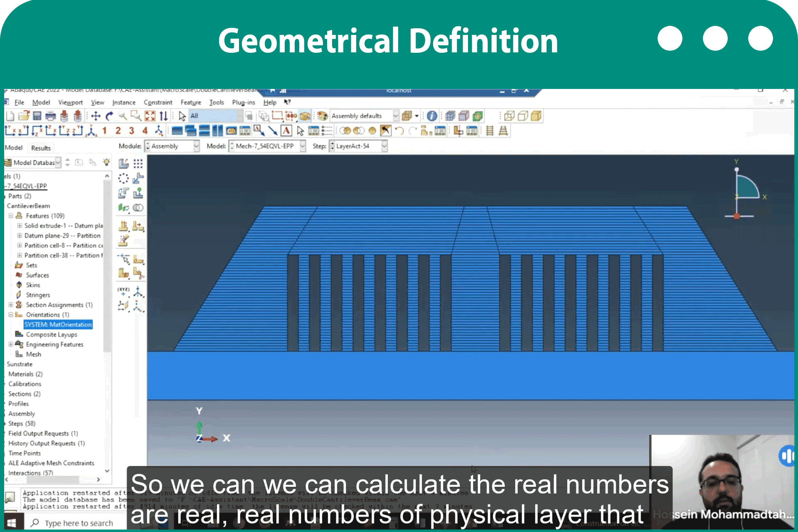798x532 pixels.
Task: Collapse the Orientations (1) node
Action: [11, 315]
